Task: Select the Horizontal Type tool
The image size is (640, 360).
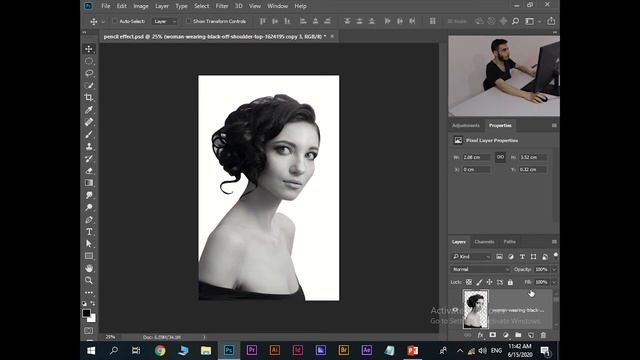Action: point(89,232)
